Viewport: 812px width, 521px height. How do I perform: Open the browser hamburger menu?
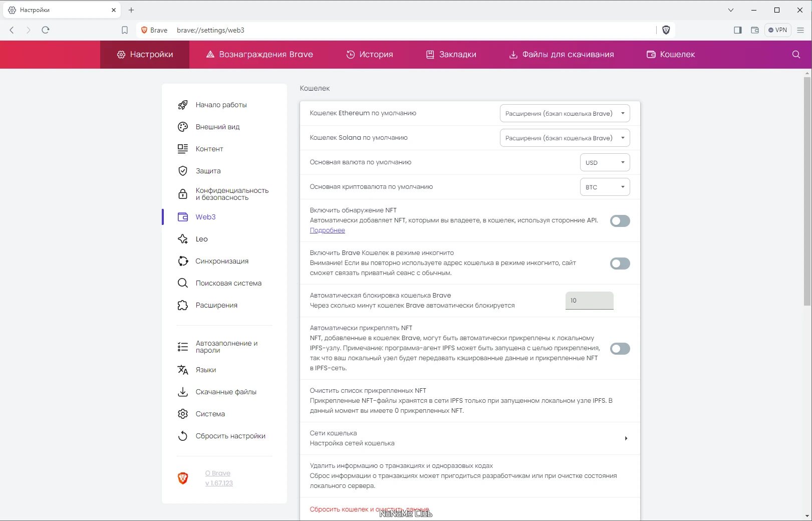click(x=800, y=30)
